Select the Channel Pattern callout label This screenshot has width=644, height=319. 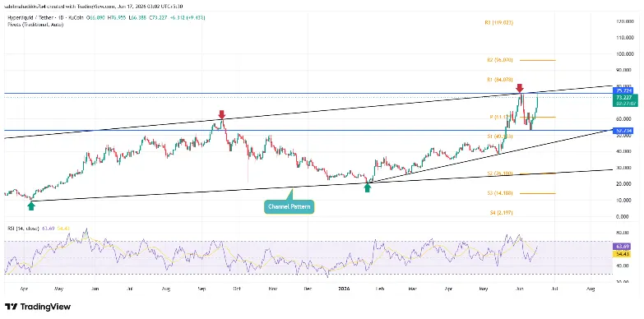pos(290,206)
